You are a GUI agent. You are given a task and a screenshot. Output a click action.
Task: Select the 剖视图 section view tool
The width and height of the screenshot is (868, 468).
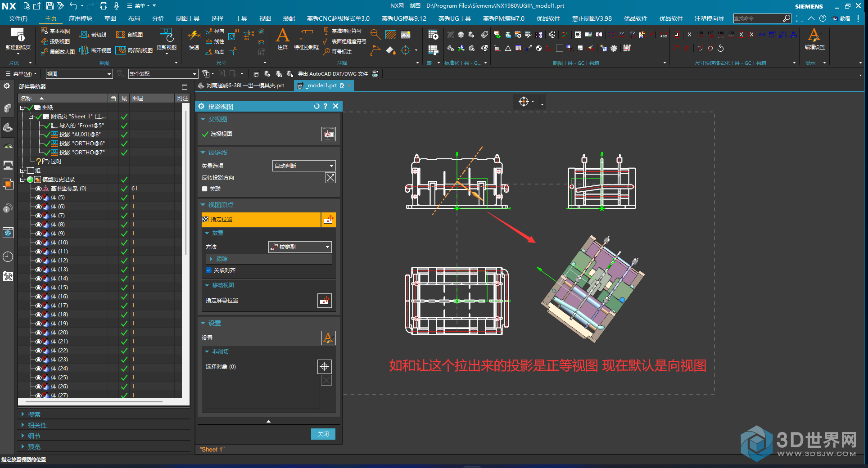coord(130,35)
